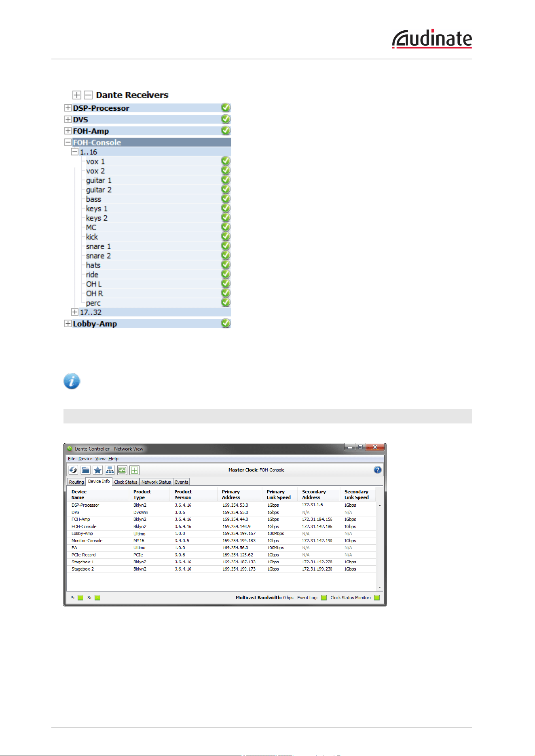Open the View menu

[100, 459]
